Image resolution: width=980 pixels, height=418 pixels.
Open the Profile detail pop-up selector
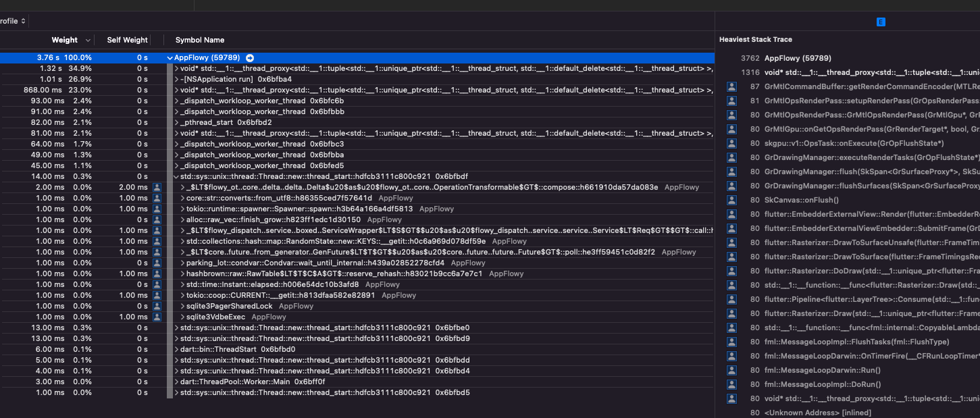click(14, 21)
